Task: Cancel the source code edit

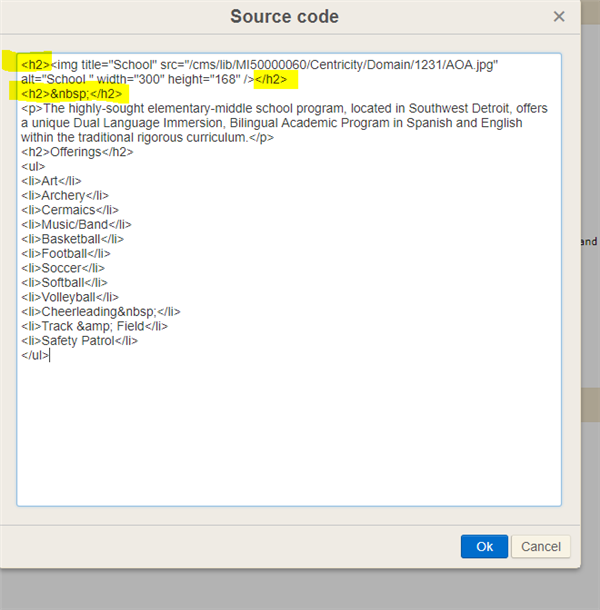Action: click(540, 546)
